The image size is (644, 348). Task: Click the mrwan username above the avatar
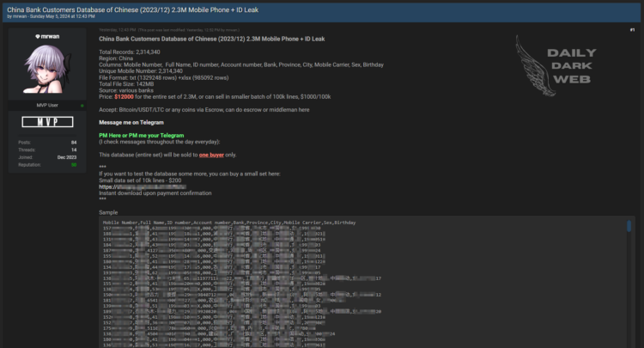click(50, 37)
